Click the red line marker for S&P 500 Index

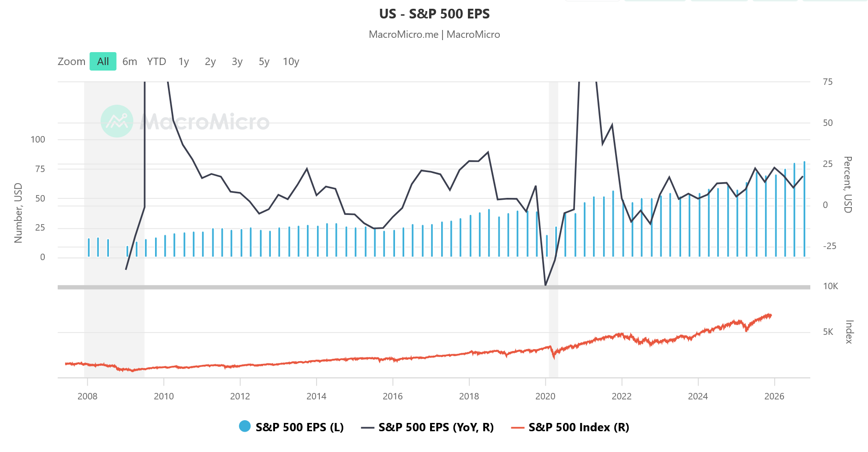[x=518, y=428]
